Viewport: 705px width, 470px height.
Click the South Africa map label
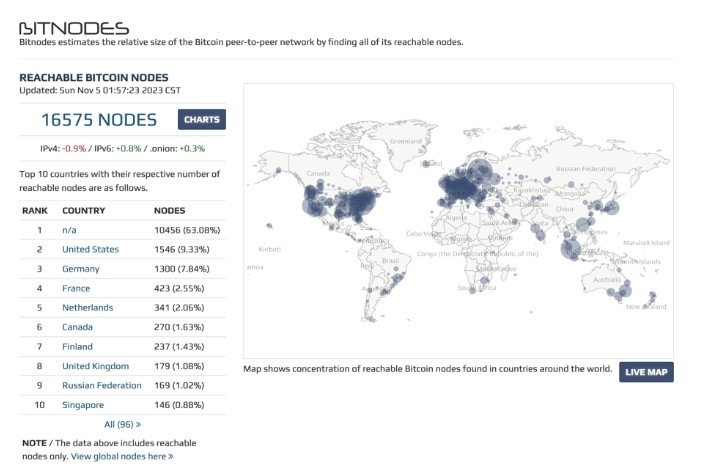pyautogui.click(x=477, y=287)
